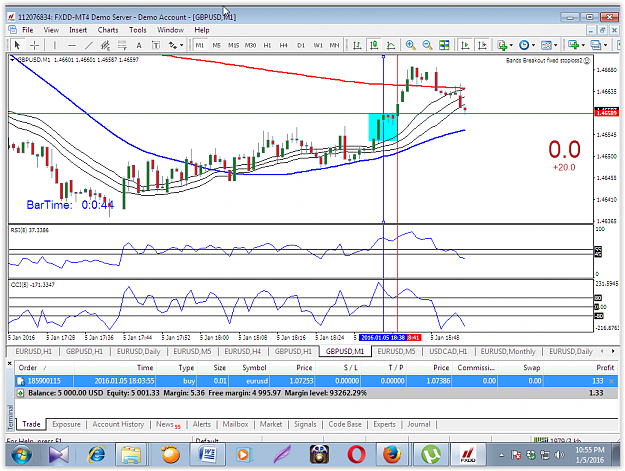Switch to the Account History tab
The width and height of the screenshot is (625, 471).
[x=118, y=424]
